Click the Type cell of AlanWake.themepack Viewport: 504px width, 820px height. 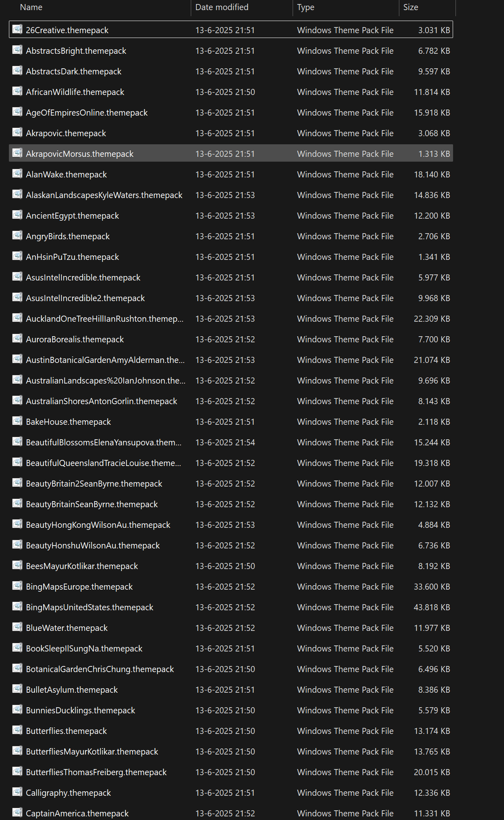(345, 175)
